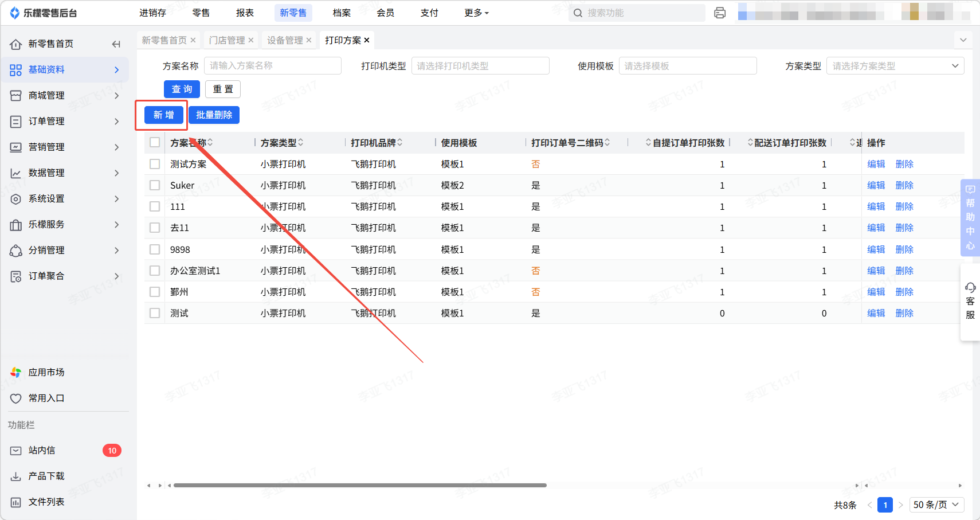Click the 批量删除 button

click(214, 115)
